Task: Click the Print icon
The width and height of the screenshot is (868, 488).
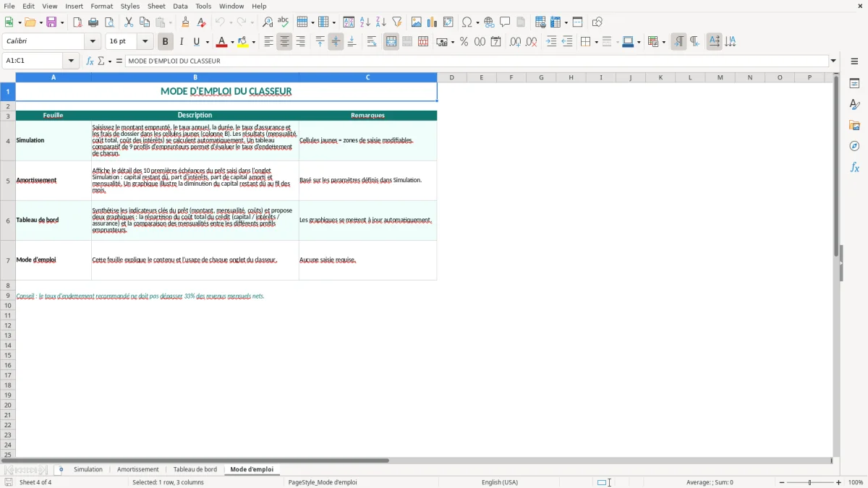Action: [93, 22]
